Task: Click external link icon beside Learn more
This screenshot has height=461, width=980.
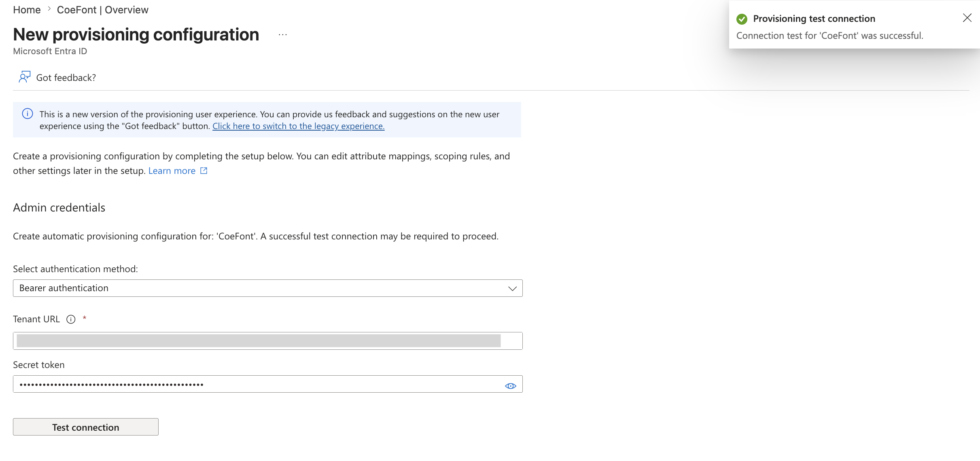Action: (x=204, y=171)
